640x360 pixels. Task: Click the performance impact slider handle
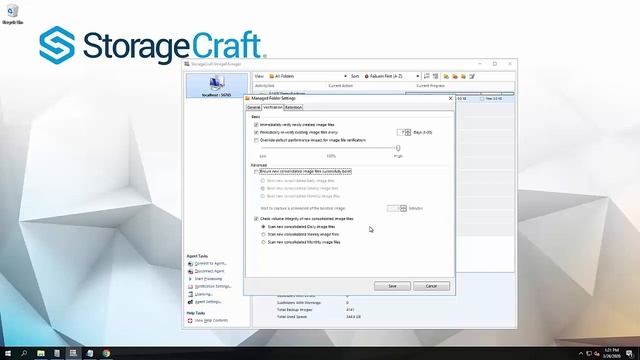tap(398, 148)
